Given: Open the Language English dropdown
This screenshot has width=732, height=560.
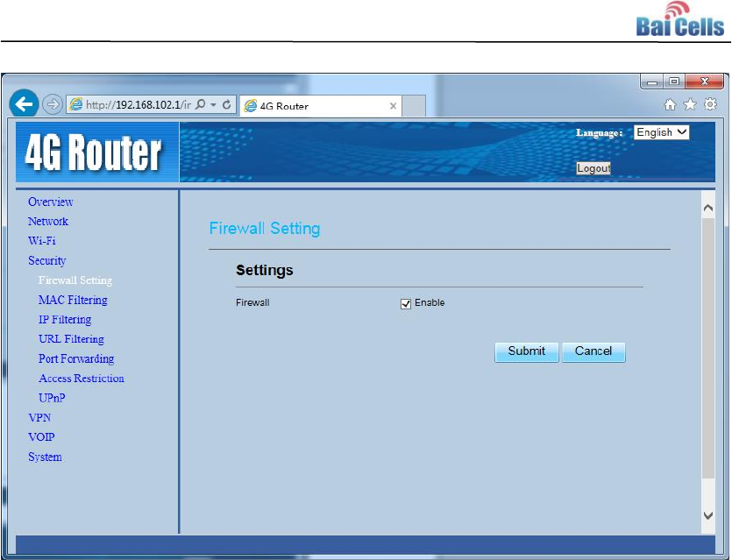Looking at the screenshot, I should 661,132.
